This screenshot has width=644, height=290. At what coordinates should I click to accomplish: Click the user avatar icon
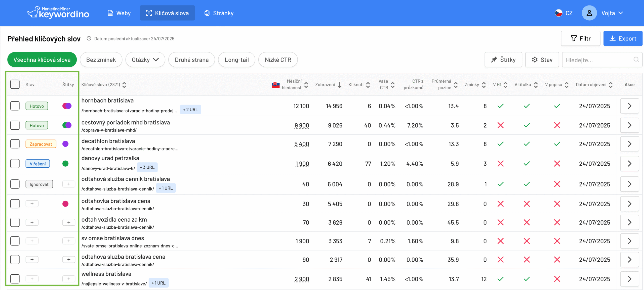(x=589, y=13)
